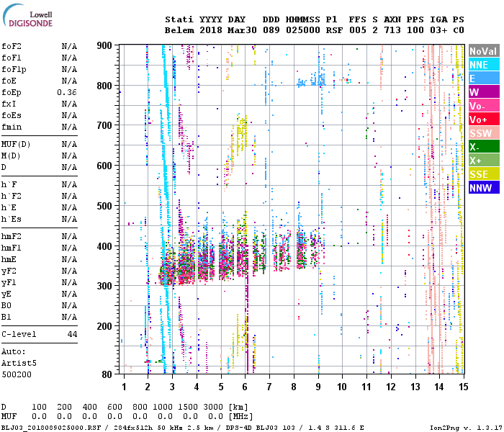Click the foF2 parameter row
The height and width of the screenshot is (432, 504).
tap(39, 46)
